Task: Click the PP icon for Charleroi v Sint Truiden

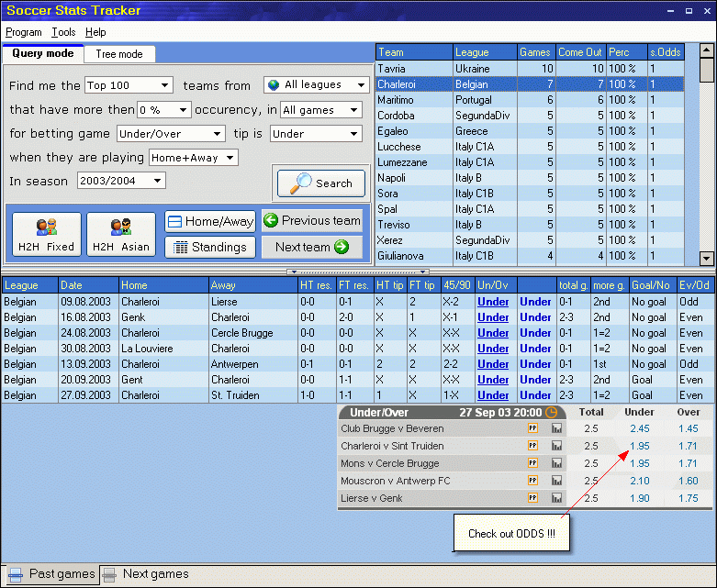Action: tap(532, 446)
